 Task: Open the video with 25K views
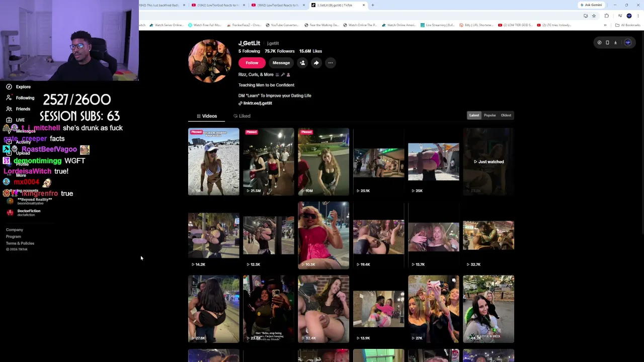(x=433, y=161)
